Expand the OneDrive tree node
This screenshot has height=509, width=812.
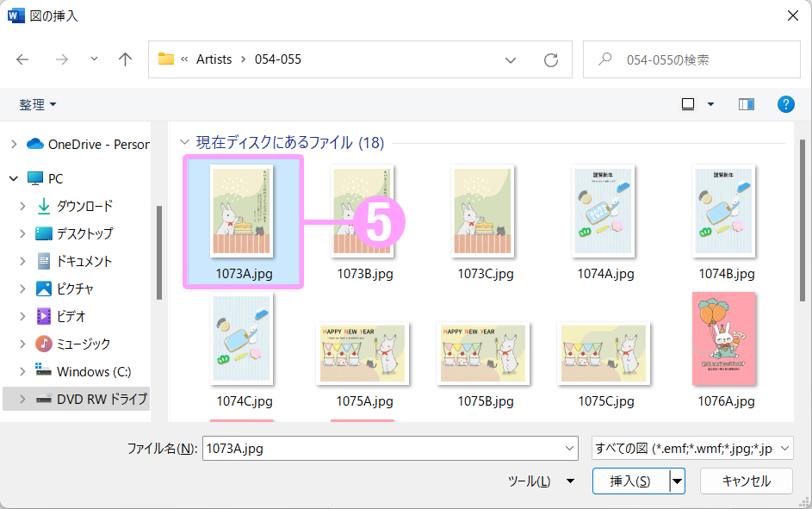14,144
